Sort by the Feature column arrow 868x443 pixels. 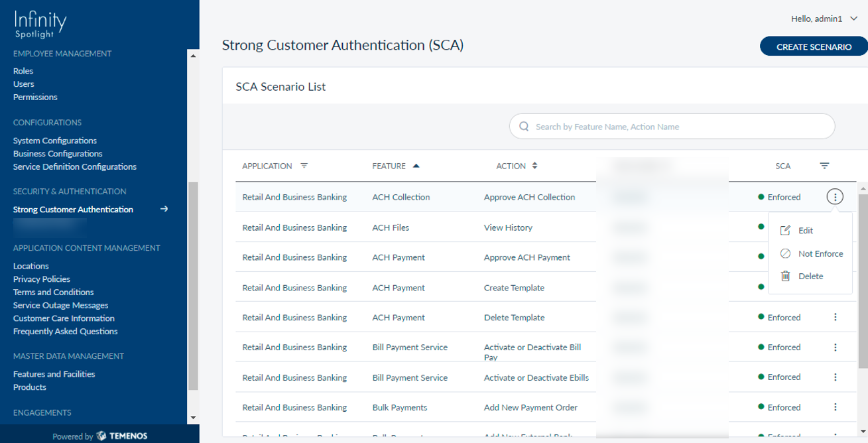416,166
